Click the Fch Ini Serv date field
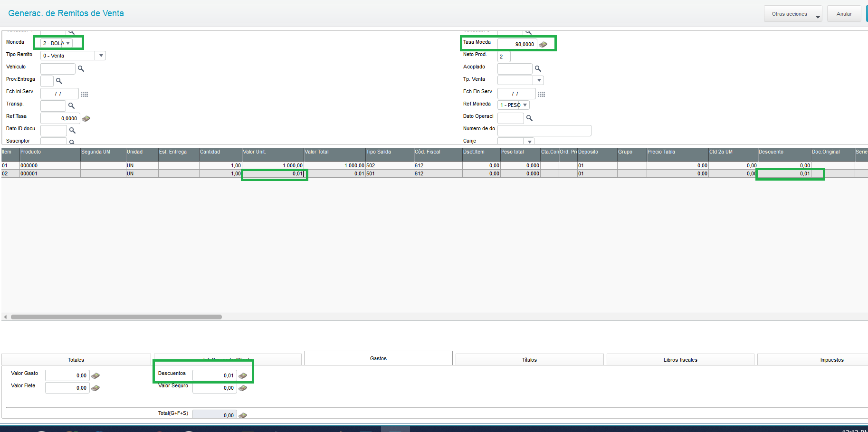Screen dimensions: 868x432 coord(59,94)
